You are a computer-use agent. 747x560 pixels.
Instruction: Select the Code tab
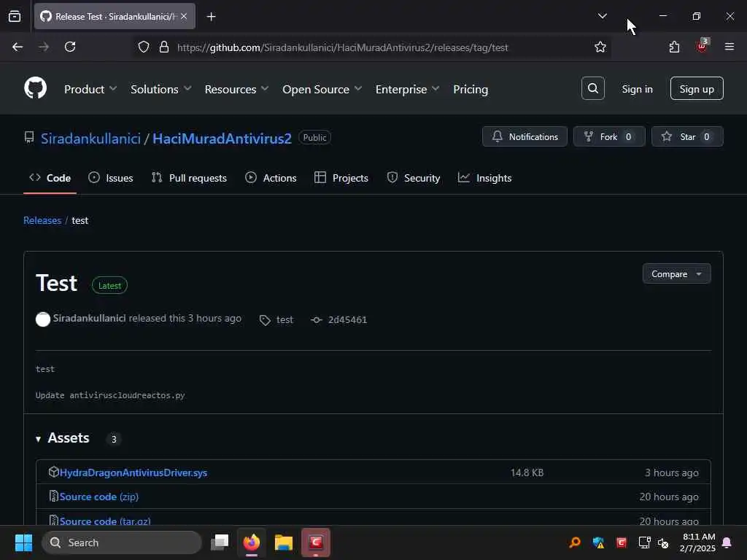[50, 178]
